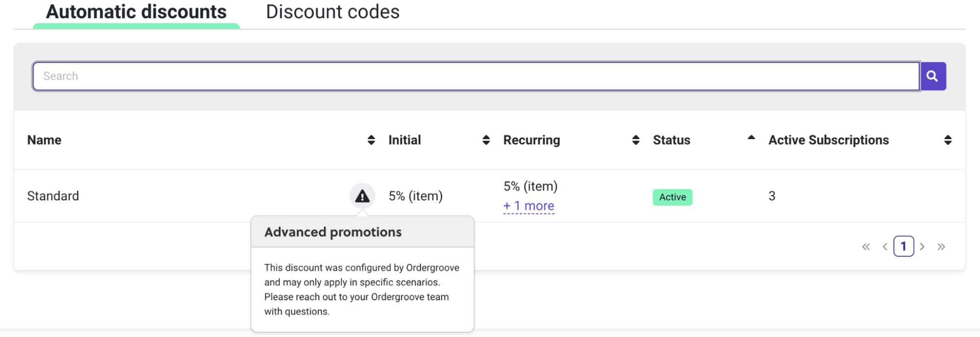
Task: Sort by Active Subscriptions column arrows
Action: (x=948, y=140)
